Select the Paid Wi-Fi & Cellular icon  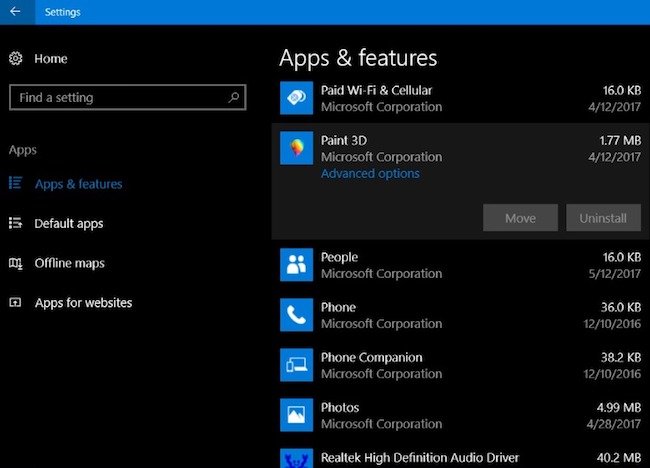pyautogui.click(x=296, y=98)
